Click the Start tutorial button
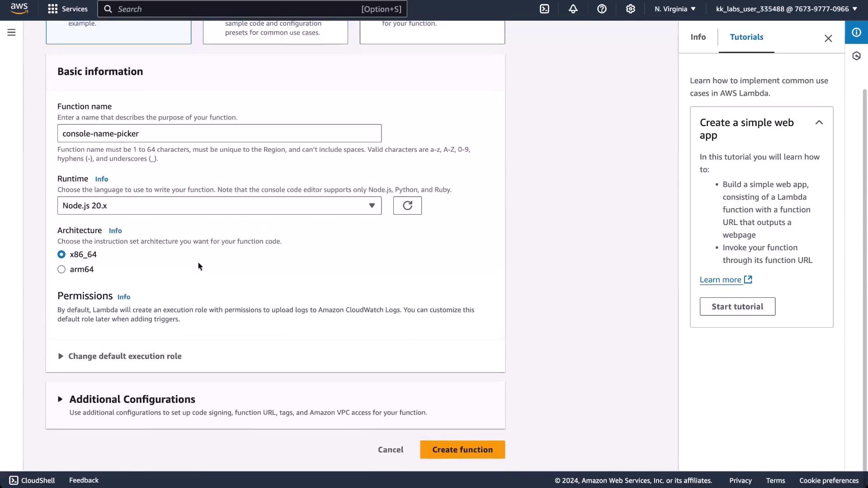Screen dimensions: 868x488 737,306
